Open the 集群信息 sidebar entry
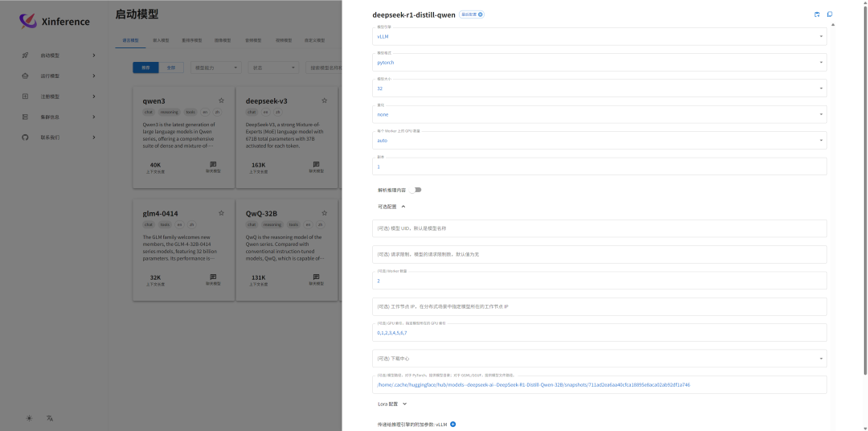The height and width of the screenshot is (431, 868). click(x=59, y=117)
